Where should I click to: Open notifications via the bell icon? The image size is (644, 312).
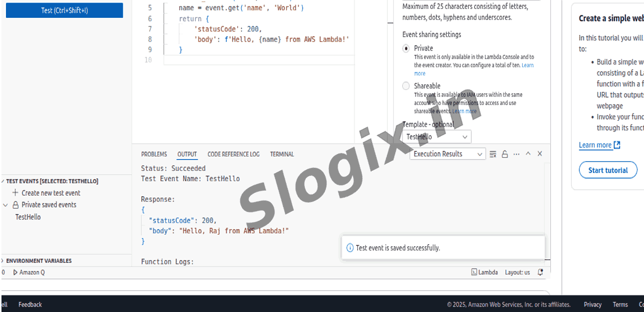coord(540,272)
